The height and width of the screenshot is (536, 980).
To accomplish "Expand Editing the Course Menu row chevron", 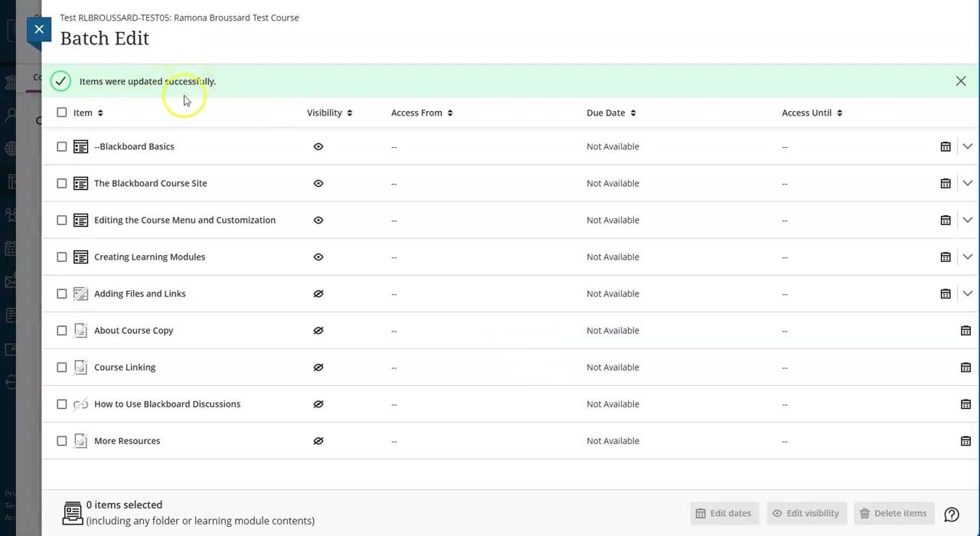I will (968, 220).
